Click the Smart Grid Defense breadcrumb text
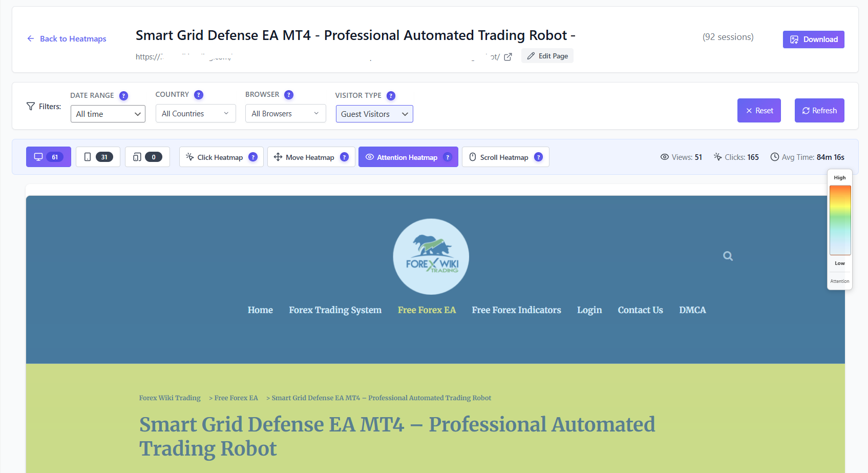 coord(382,398)
